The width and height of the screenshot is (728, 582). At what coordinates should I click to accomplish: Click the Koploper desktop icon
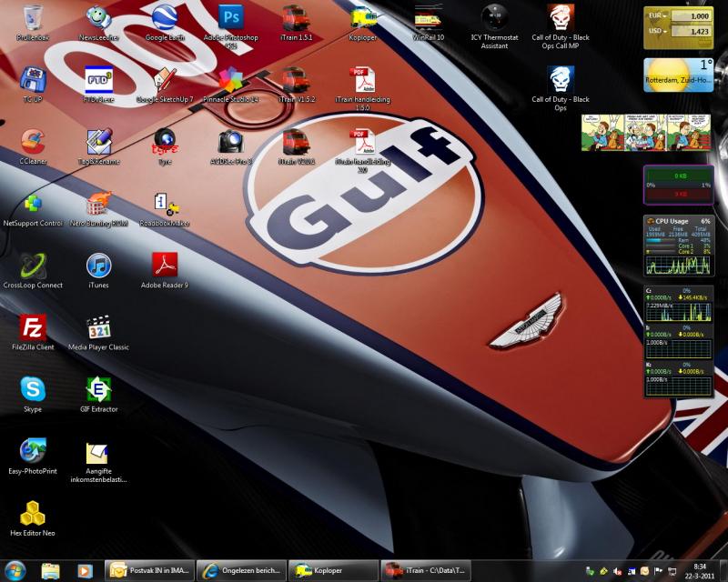click(x=362, y=22)
